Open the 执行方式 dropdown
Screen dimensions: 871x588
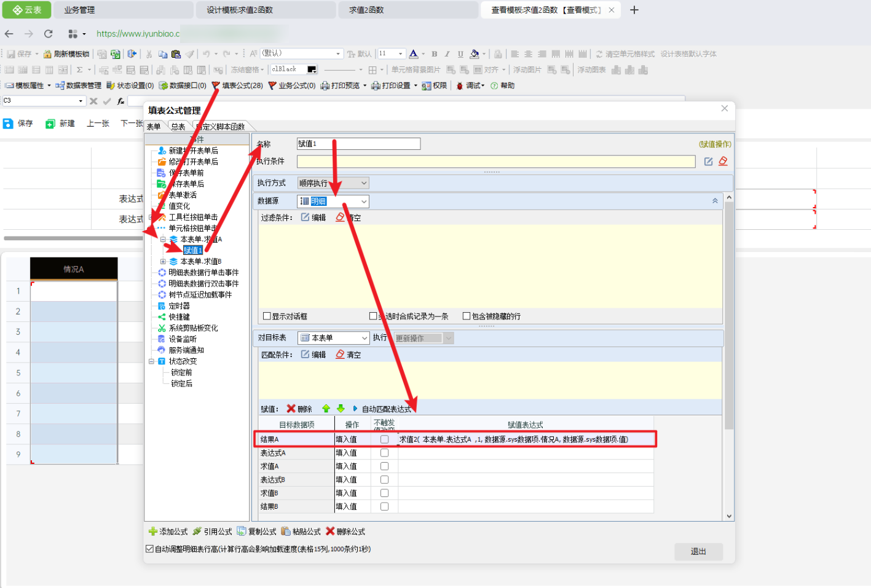[x=364, y=183]
